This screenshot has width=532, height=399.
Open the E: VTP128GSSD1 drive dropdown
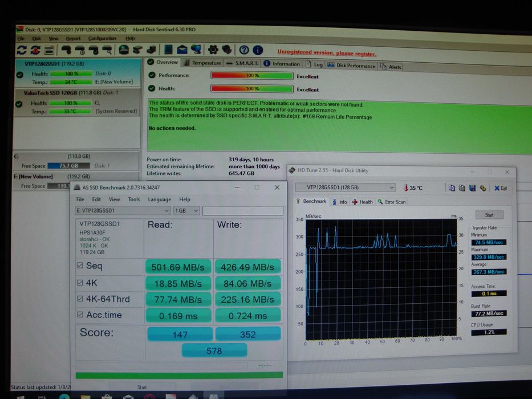122,210
